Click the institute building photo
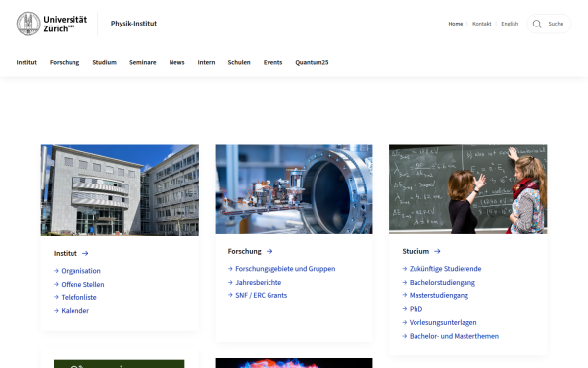Image resolution: width=588 pixels, height=368 pixels. point(120,190)
